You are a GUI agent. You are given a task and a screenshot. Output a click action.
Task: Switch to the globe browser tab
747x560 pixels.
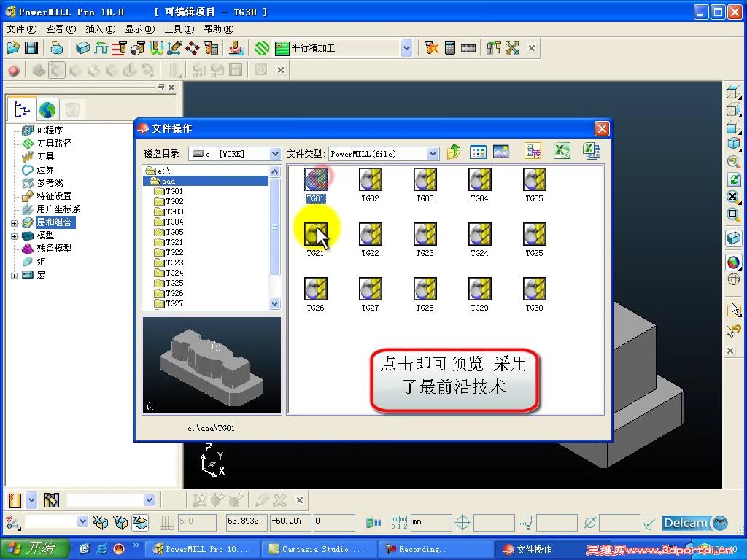point(47,110)
